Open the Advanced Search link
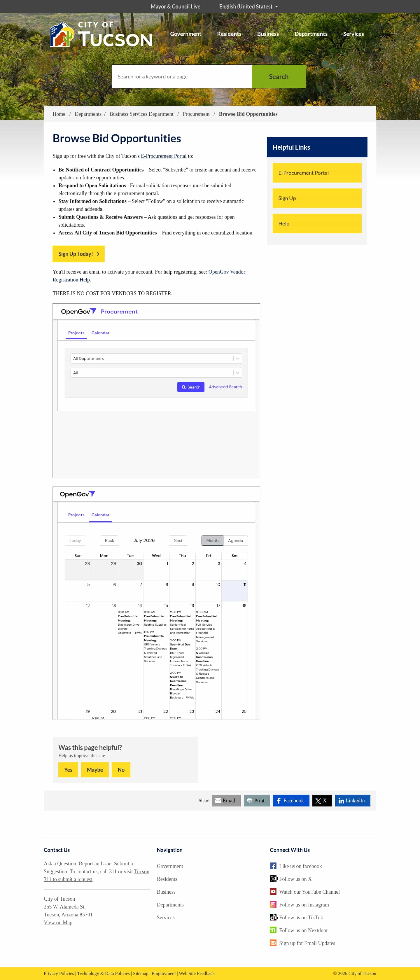Image resolution: width=420 pixels, height=980 pixels. [x=225, y=386]
